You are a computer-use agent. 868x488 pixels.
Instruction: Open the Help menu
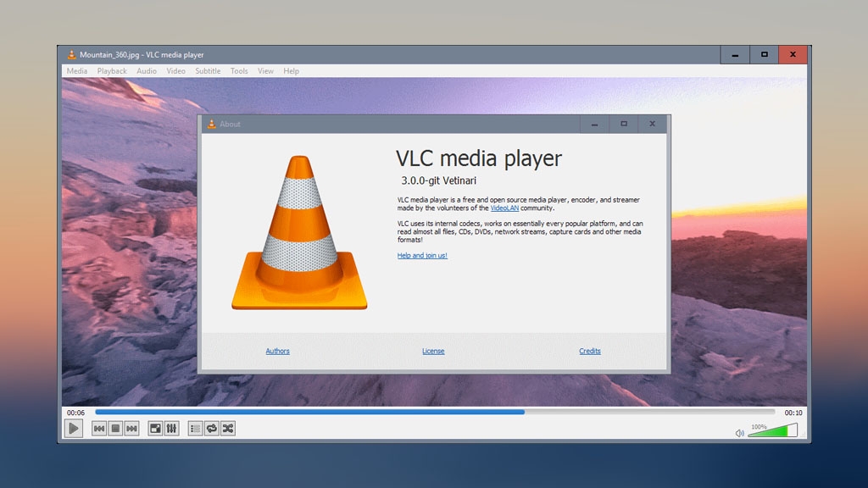pyautogui.click(x=292, y=71)
